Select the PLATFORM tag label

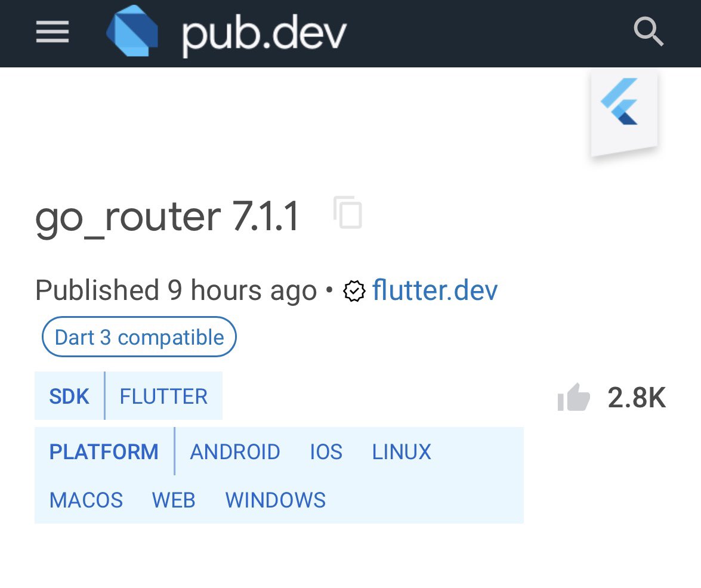click(x=104, y=451)
